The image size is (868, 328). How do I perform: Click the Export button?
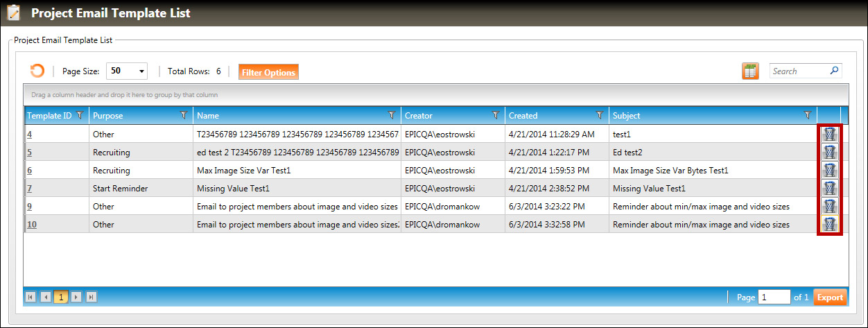829,297
